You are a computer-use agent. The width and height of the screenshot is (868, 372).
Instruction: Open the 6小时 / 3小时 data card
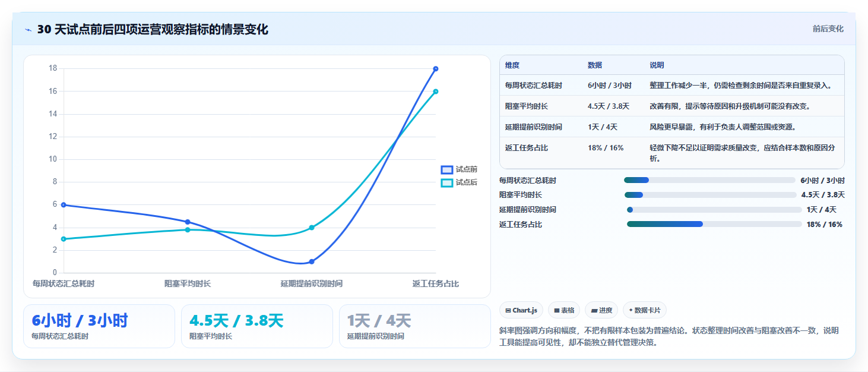[x=99, y=326]
